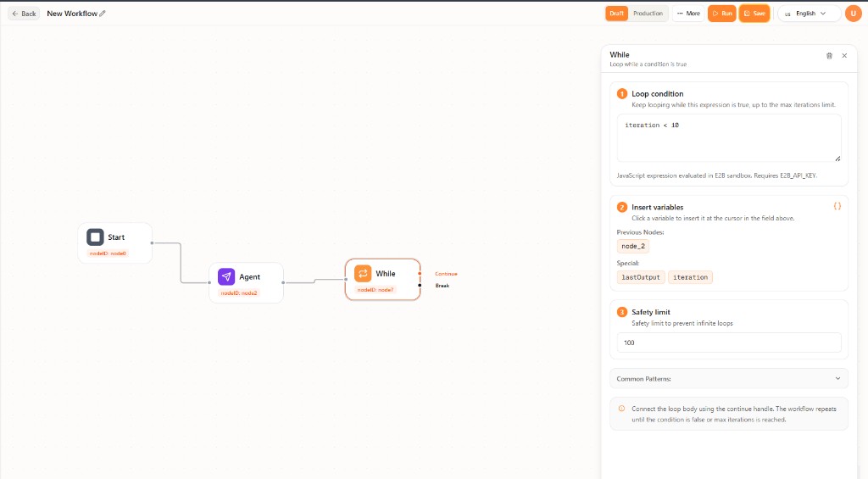Switch to Production mode
Screen dimensions: 868x479
(648, 14)
